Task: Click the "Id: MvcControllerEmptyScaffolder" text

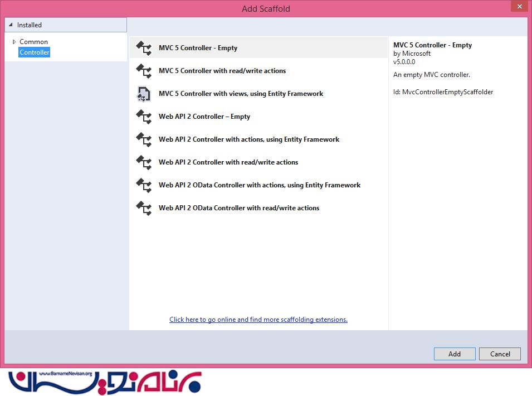Action: pyautogui.click(x=443, y=92)
